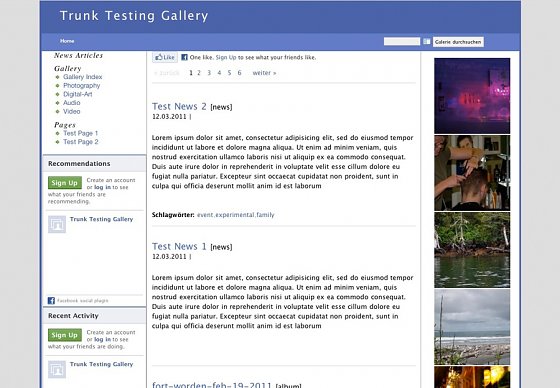Open the Digital-Art gallery link
This screenshot has height=388, width=560.
[x=78, y=94]
